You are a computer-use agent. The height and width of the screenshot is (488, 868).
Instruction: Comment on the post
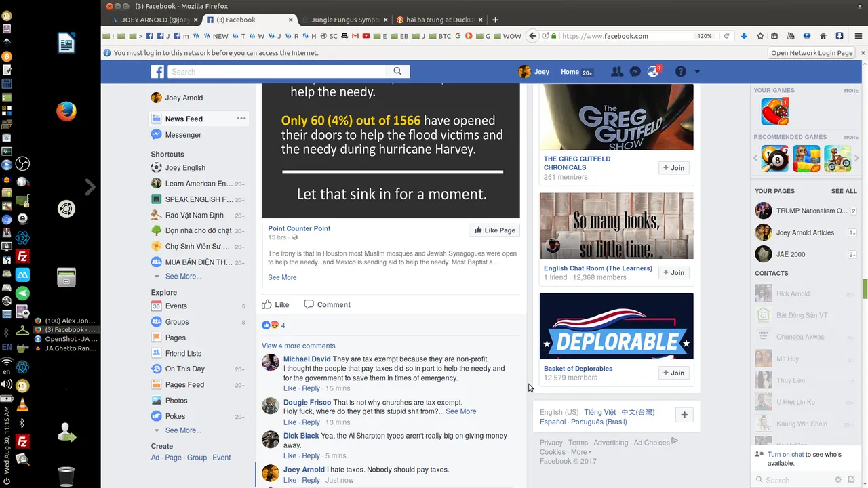pos(327,304)
